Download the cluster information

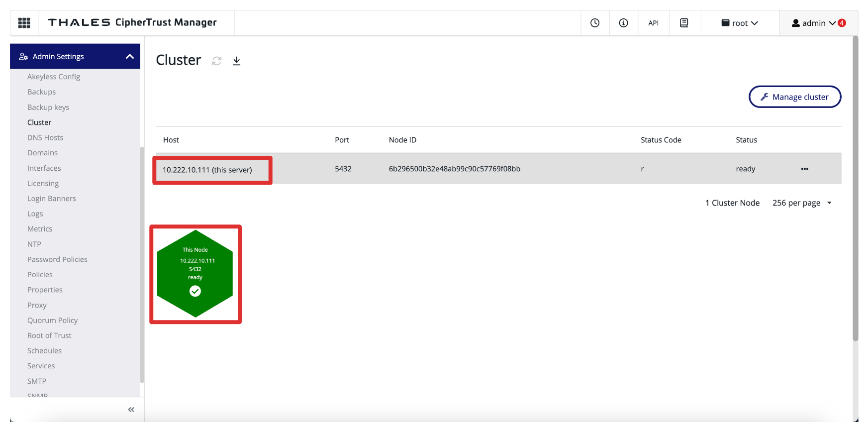pos(237,61)
